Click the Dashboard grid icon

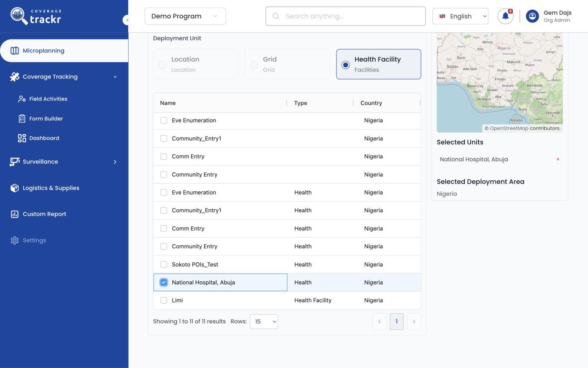tap(22, 138)
